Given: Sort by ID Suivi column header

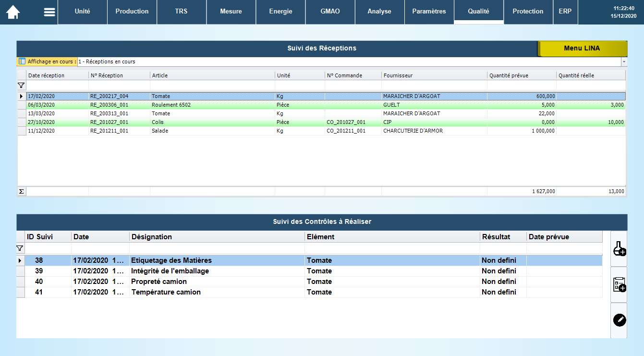Looking at the screenshot, I should [x=48, y=237].
